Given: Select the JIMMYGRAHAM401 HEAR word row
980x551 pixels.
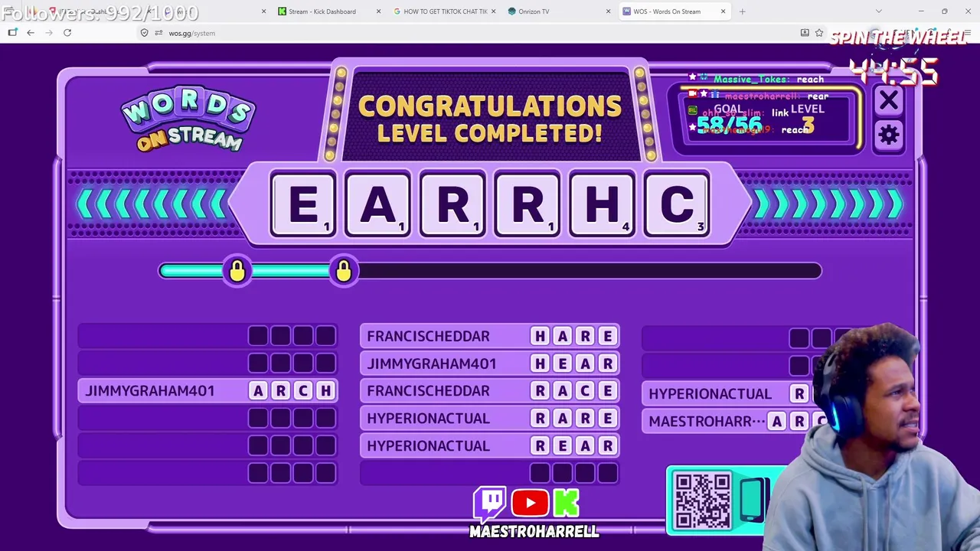Looking at the screenshot, I should click(x=490, y=364).
